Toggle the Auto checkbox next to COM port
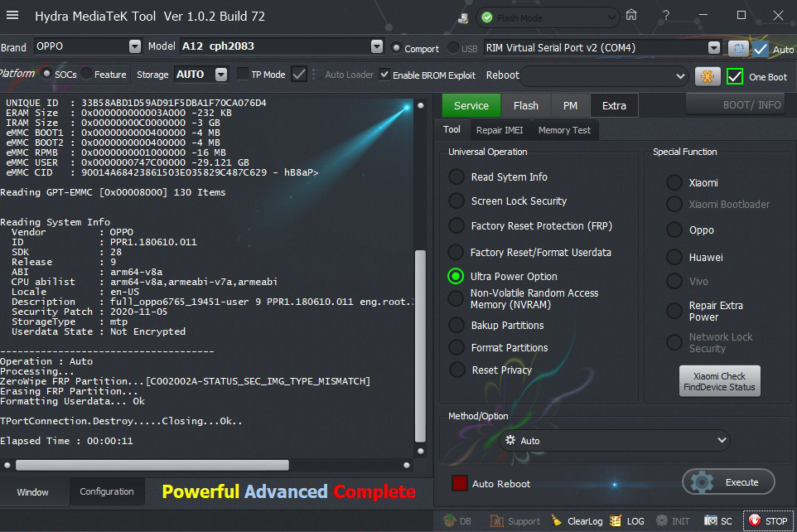The height and width of the screenshot is (532, 797). (761, 49)
